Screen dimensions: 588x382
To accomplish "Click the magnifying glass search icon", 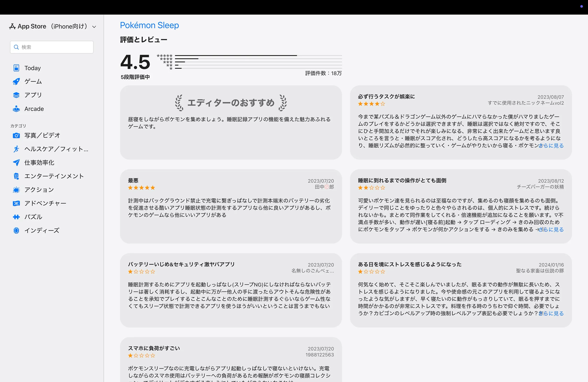I will pos(16,47).
